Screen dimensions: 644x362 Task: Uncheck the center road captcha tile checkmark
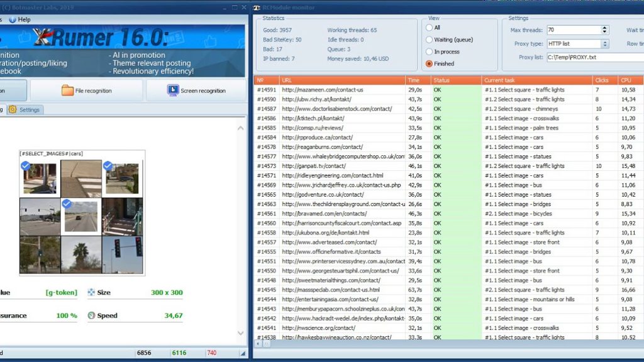pyautogui.click(x=67, y=203)
